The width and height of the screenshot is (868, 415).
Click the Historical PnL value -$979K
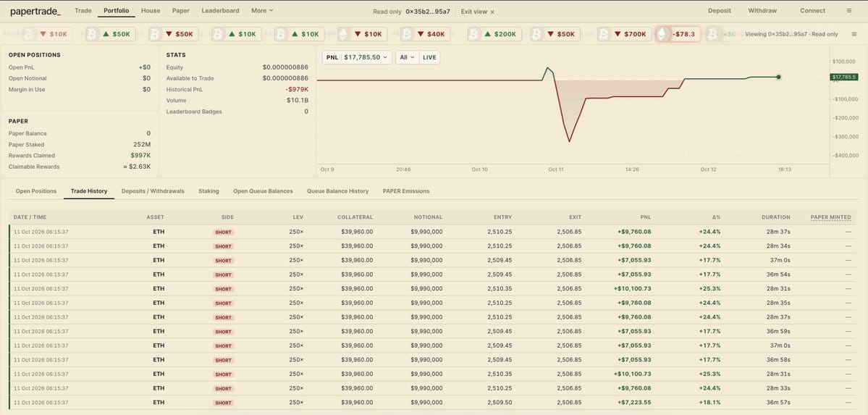click(297, 89)
